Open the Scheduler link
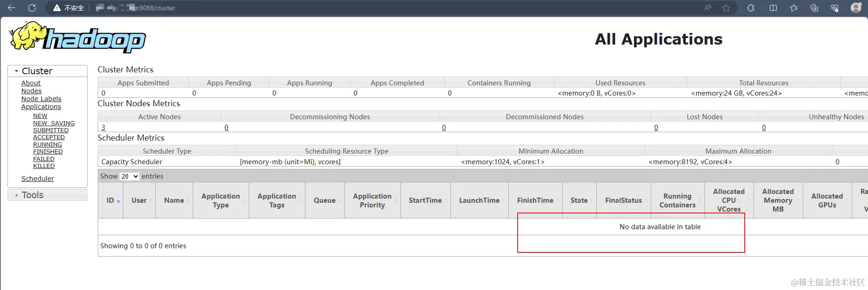868x290 pixels. pyautogui.click(x=38, y=179)
